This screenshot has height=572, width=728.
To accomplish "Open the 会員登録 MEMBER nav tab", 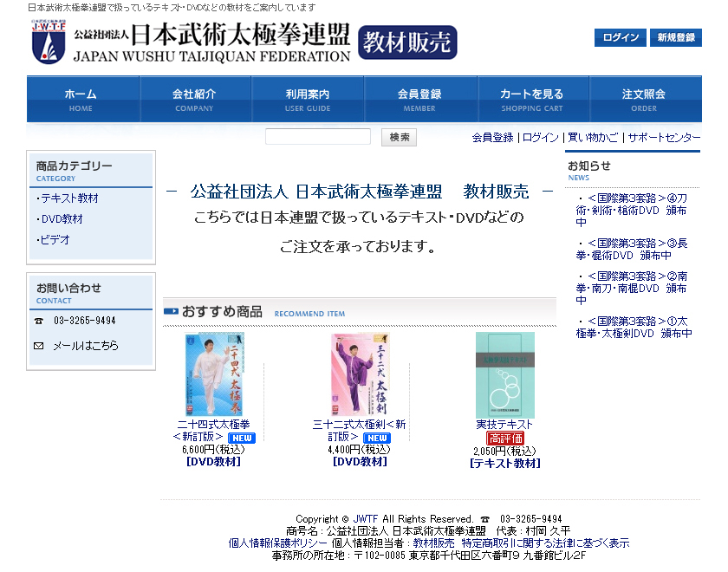I will pyautogui.click(x=420, y=100).
